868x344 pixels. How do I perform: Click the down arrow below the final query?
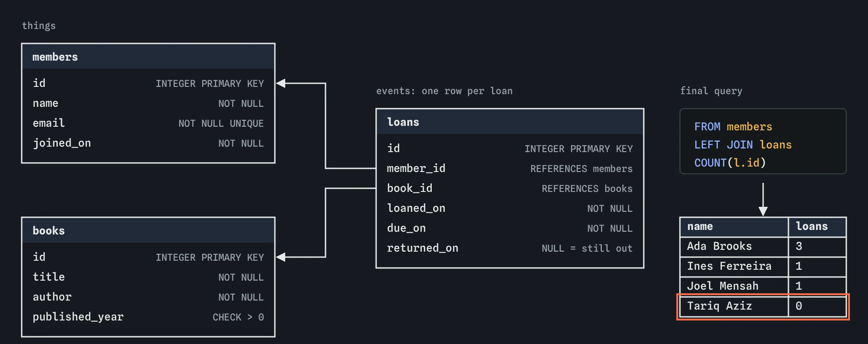pos(763,199)
